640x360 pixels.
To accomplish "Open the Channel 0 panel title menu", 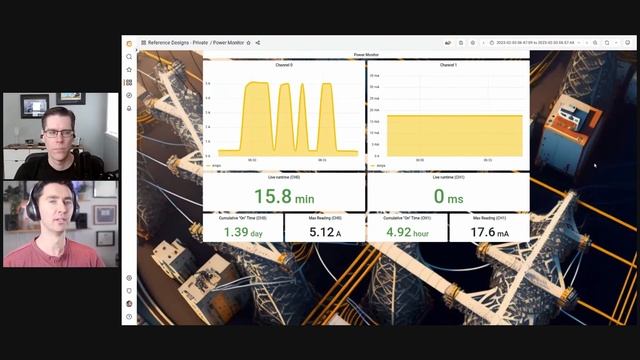I will (x=284, y=65).
